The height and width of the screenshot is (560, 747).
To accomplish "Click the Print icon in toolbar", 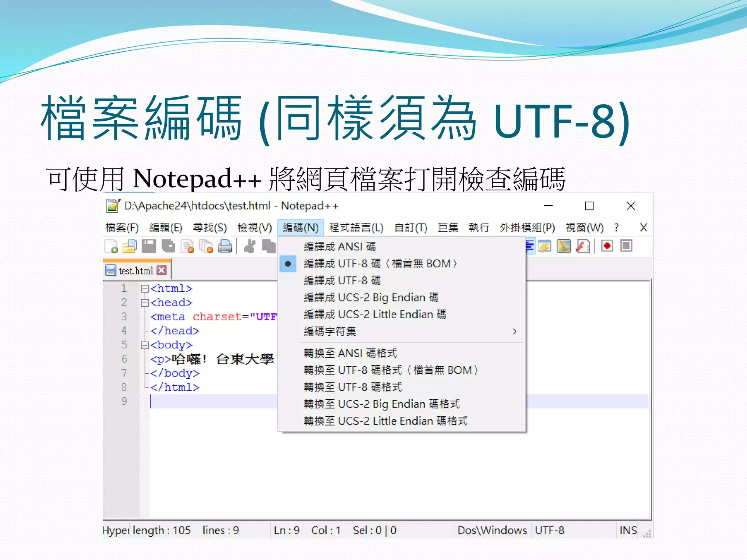I will [x=225, y=246].
